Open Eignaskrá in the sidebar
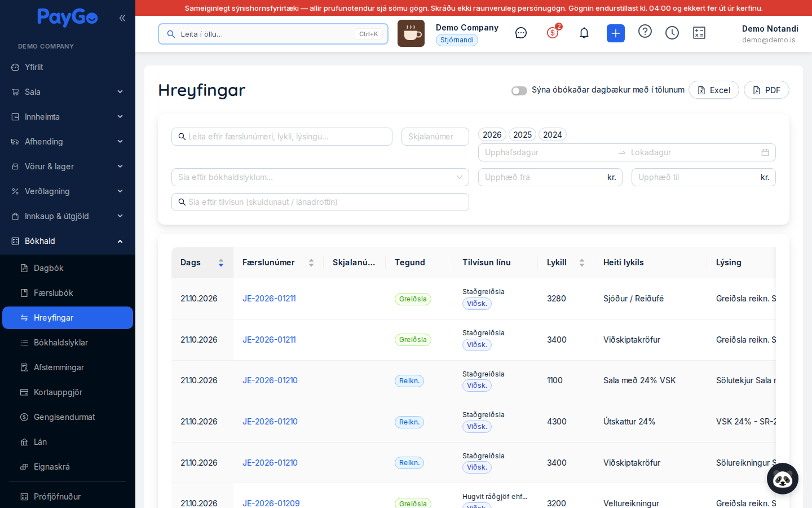This screenshot has width=812, height=508. (68, 467)
